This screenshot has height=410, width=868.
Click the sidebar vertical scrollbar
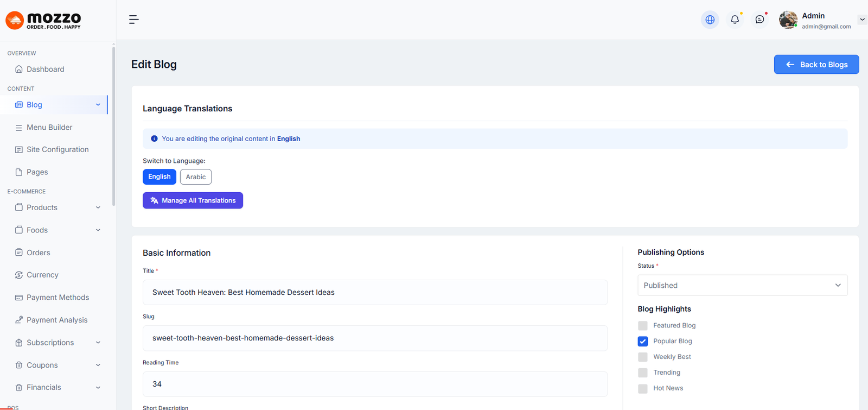tap(113, 125)
